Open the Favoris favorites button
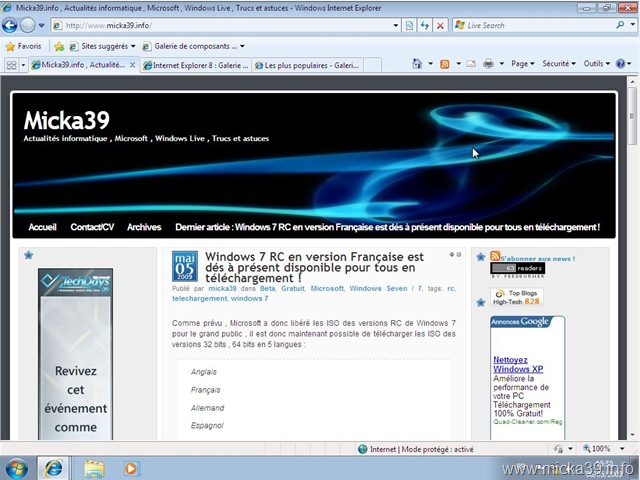 (x=23, y=46)
